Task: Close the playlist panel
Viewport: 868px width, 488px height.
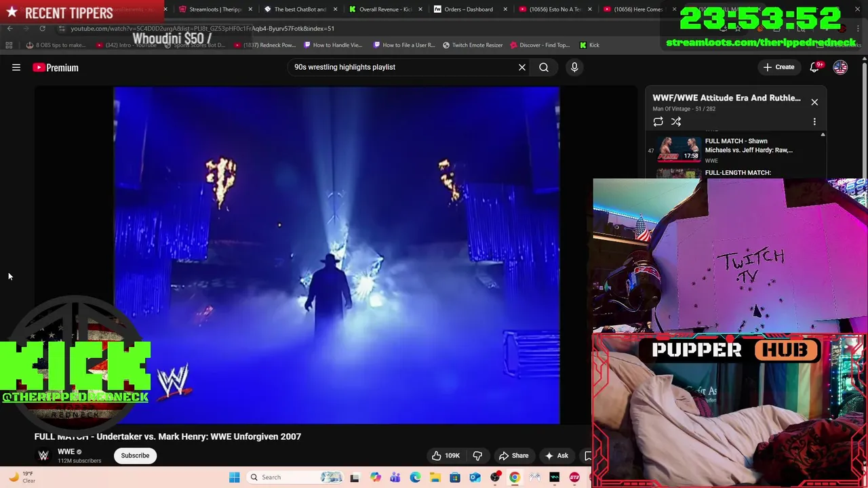Action: pos(814,102)
